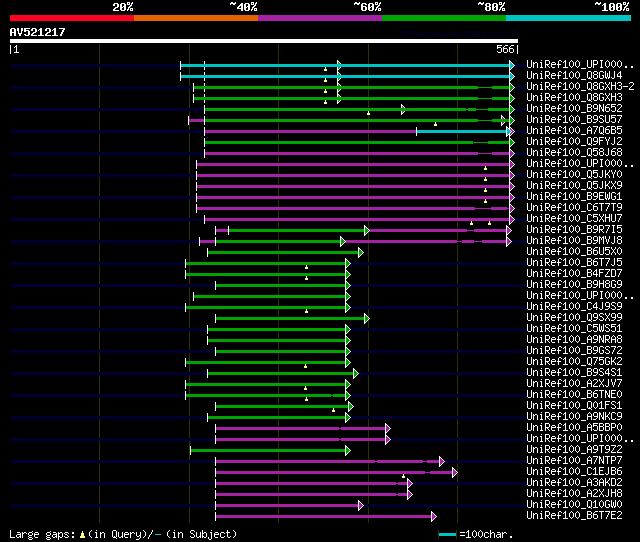Select the UniRef100_C4J9S9 label

(x=574, y=307)
